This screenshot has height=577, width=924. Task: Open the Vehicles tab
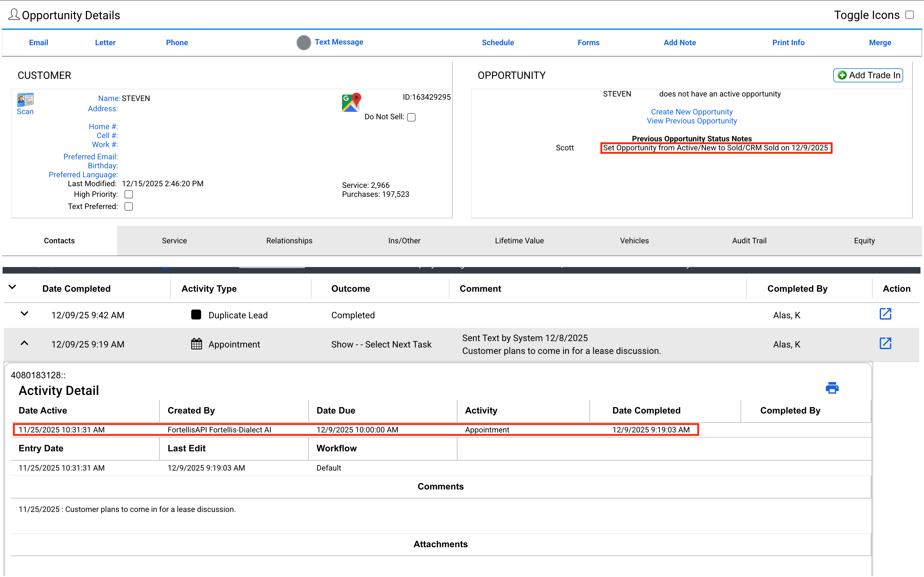[x=634, y=240]
